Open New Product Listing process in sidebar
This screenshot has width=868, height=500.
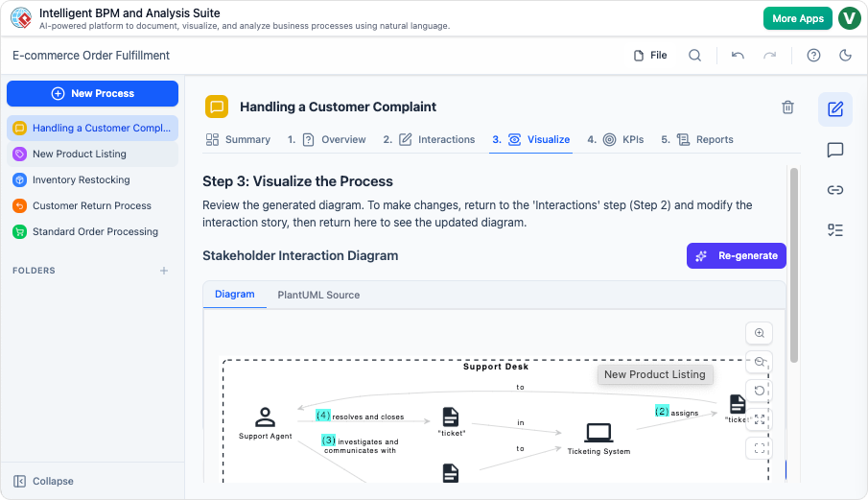(x=92, y=154)
